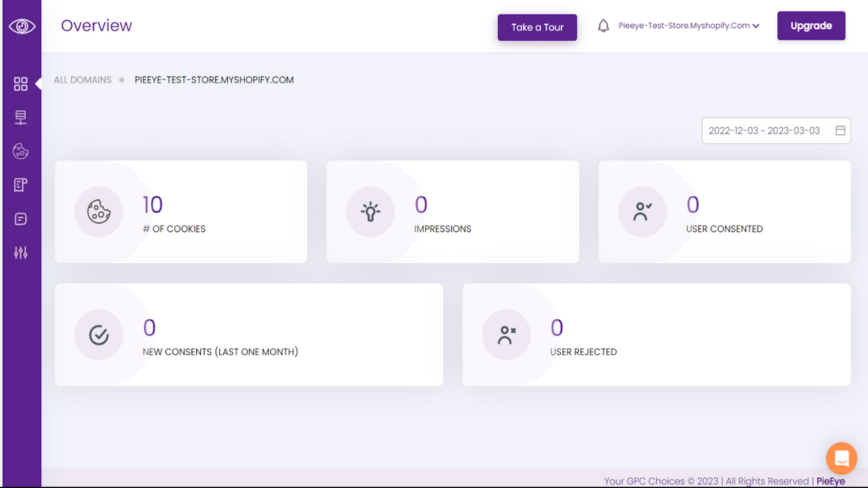
Task: Select the domains server icon in sidebar
Action: [20, 117]
